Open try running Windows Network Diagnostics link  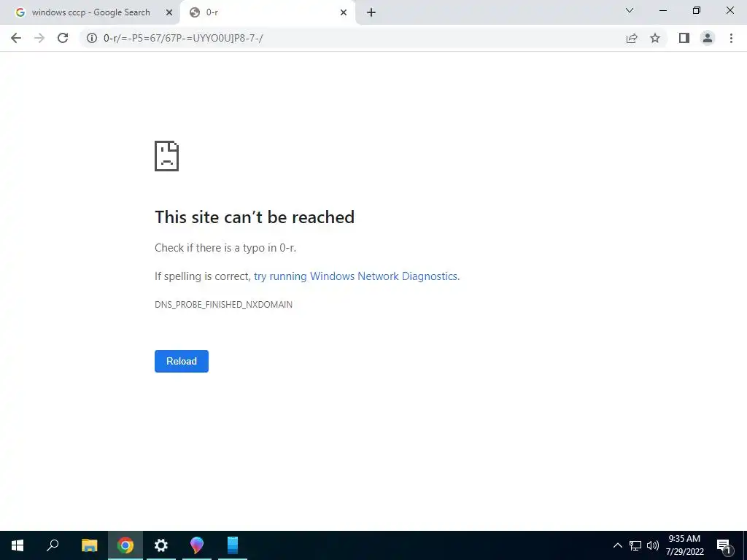click(x=356, y=276)
